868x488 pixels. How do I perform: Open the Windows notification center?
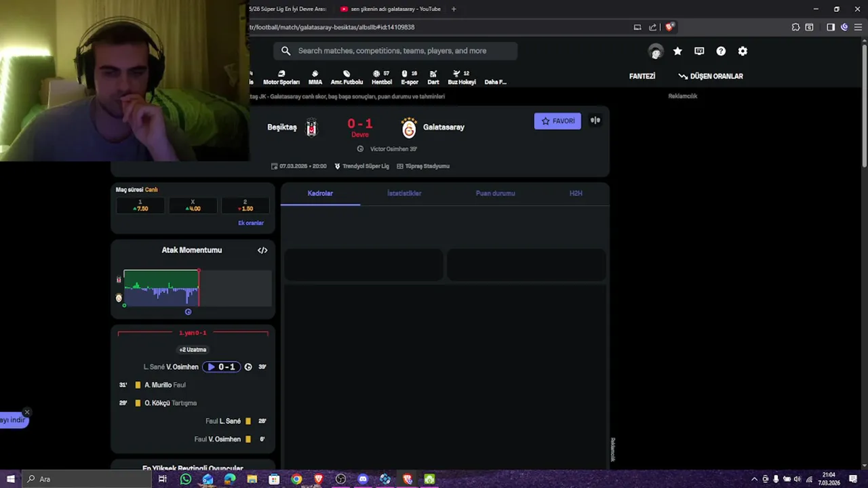click(x=853, y=479)
